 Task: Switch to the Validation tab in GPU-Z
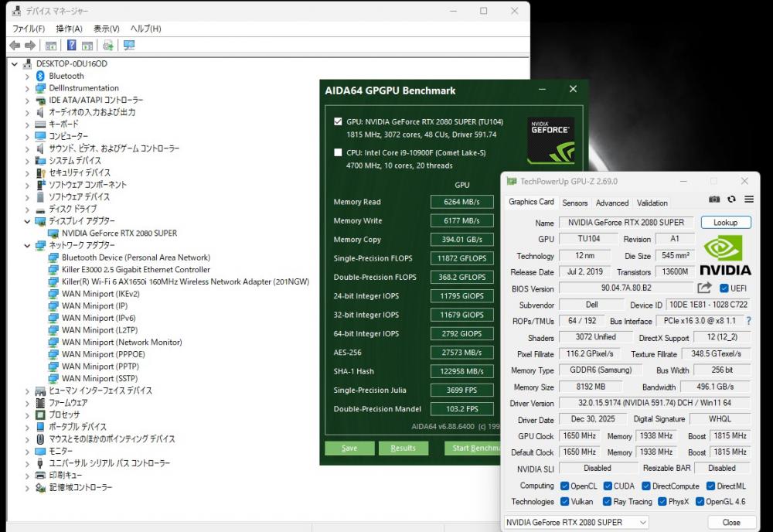click(x=652, y=203)
